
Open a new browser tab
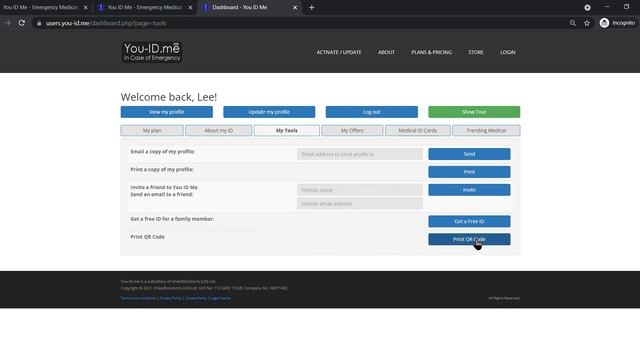[x=311, y=7]
